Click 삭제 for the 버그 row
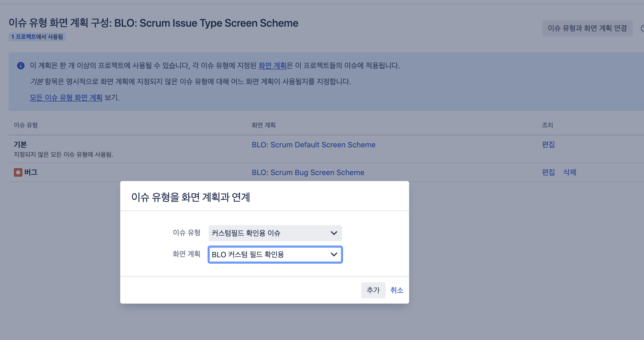The width and height of the screenshot is (644, 340). point(570,172)
